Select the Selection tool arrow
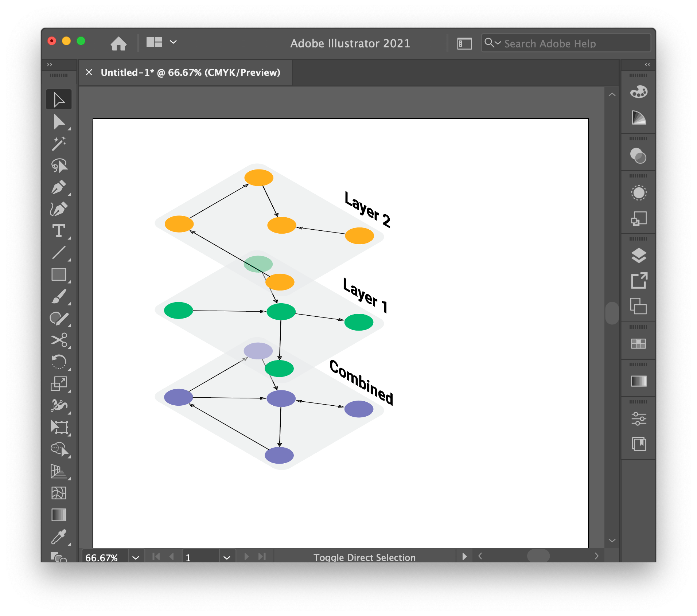 [x=59, y=100]
